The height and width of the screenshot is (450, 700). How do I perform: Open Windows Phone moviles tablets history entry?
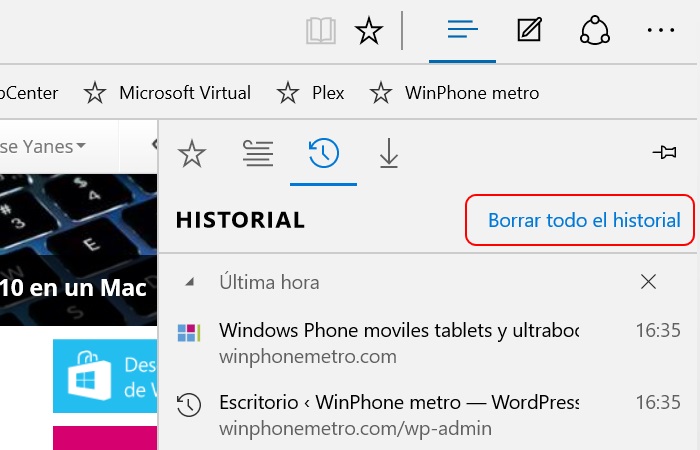coord(429,343)
